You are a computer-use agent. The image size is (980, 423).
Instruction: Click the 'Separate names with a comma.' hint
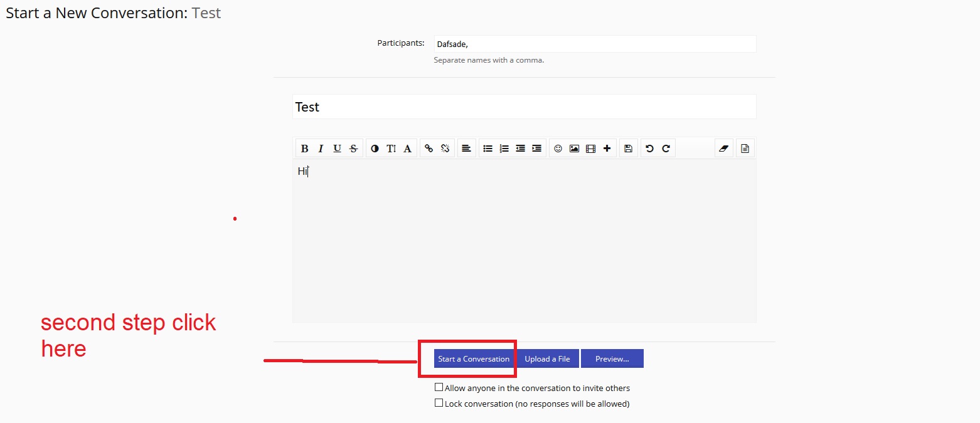(x=489, y=60)
